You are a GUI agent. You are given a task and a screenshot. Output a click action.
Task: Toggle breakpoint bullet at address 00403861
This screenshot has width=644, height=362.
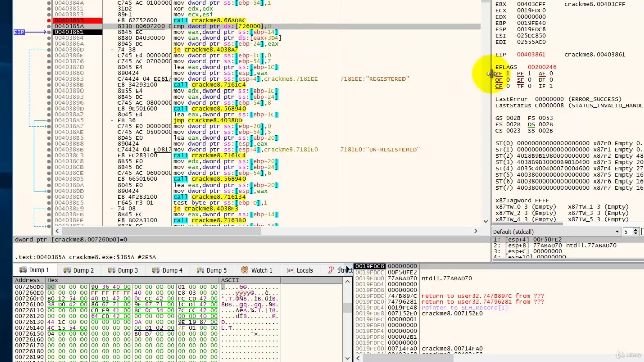point(49,32)
